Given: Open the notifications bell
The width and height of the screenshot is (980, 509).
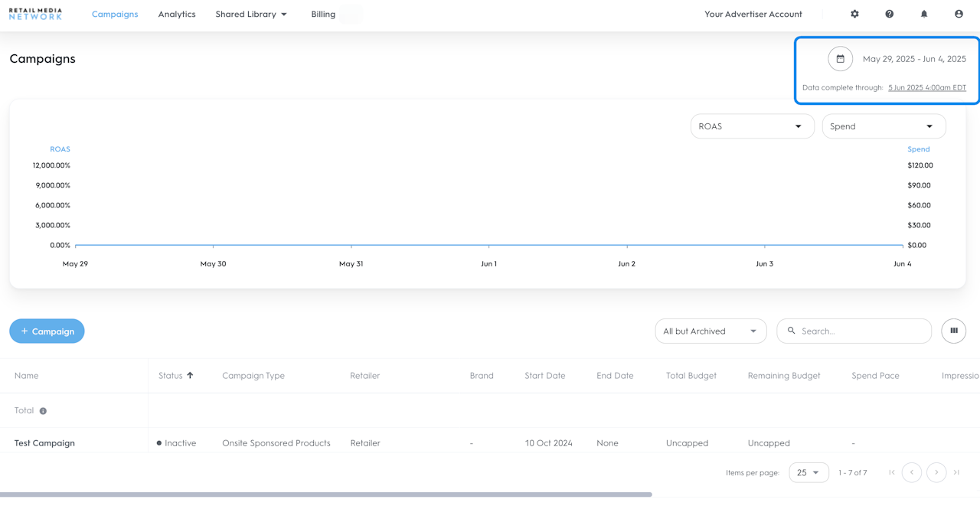Looking at the screenshot, I should pos(924,14).
